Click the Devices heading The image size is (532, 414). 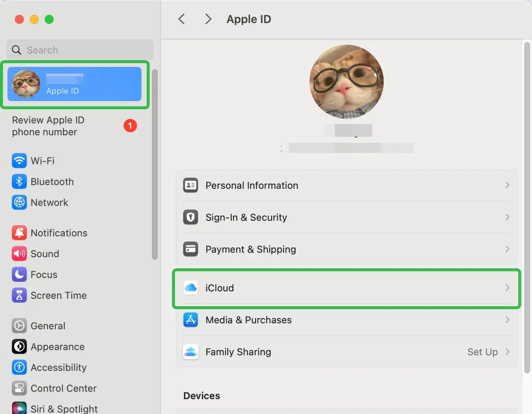pyautogui.click(x=202, y=396)
